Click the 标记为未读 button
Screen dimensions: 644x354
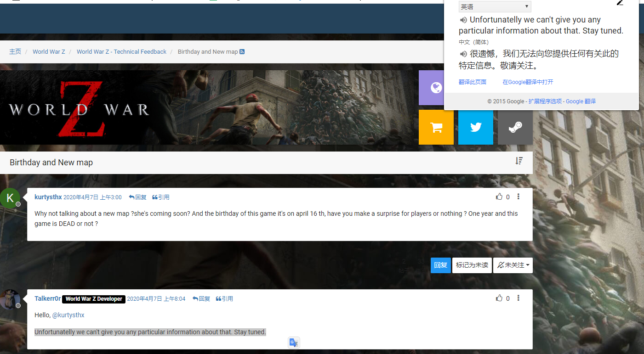point(472,265)
